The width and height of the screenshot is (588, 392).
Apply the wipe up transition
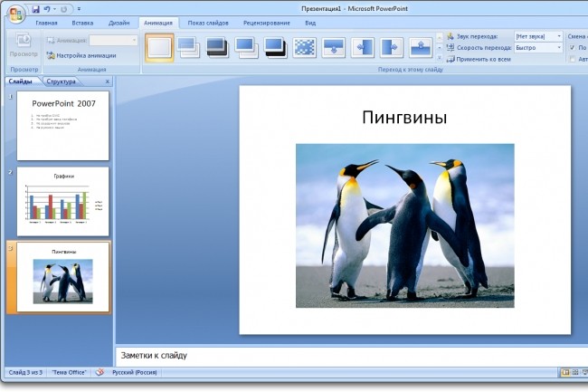421,48
